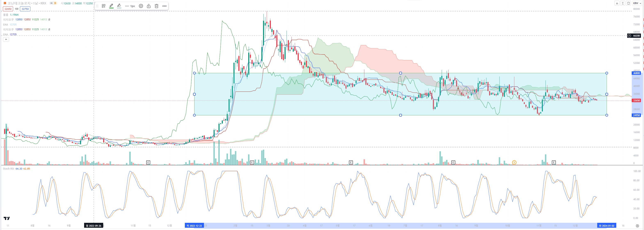The height and width of the screenshot is (230, 644).
Task: Click earnings E marker near May
Action: click(351, 162)
